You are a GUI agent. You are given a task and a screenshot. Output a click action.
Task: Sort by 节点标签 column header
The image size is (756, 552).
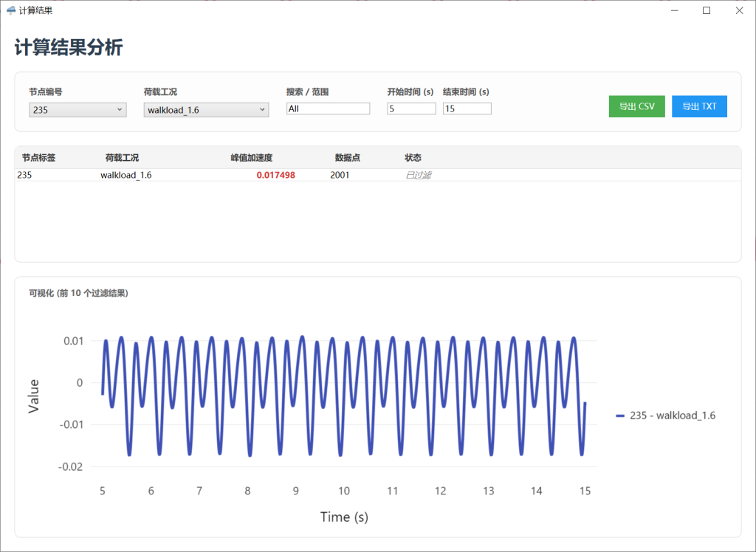click(38, 158)
